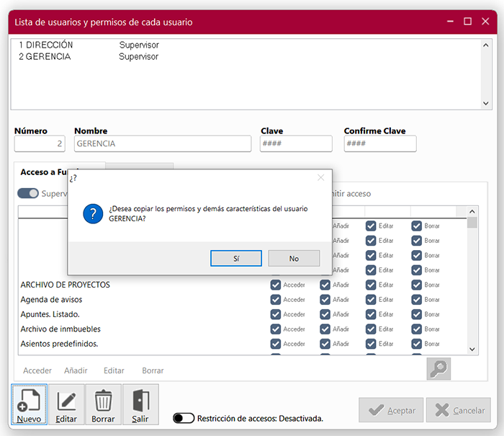Click the Salir door icon button
The image size is (504, 436).
140,404
